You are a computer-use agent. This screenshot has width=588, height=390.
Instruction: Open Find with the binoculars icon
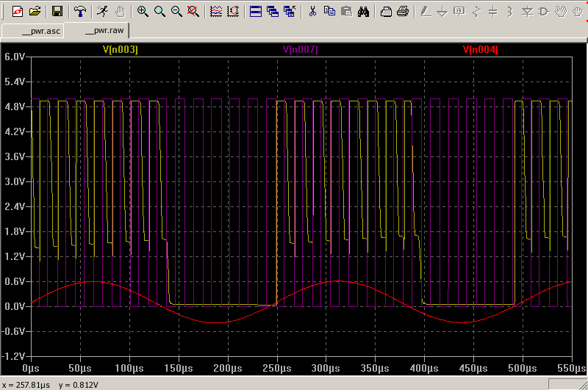[363, 11]
